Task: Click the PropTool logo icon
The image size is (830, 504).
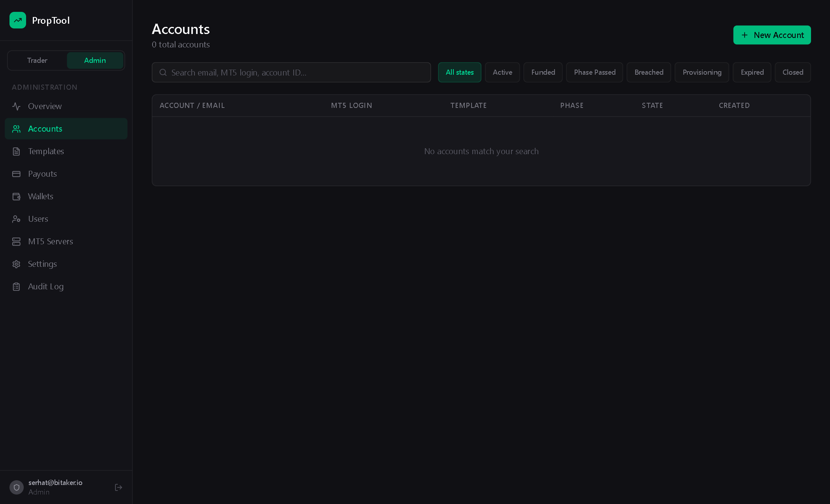Action: pos(18,20)
